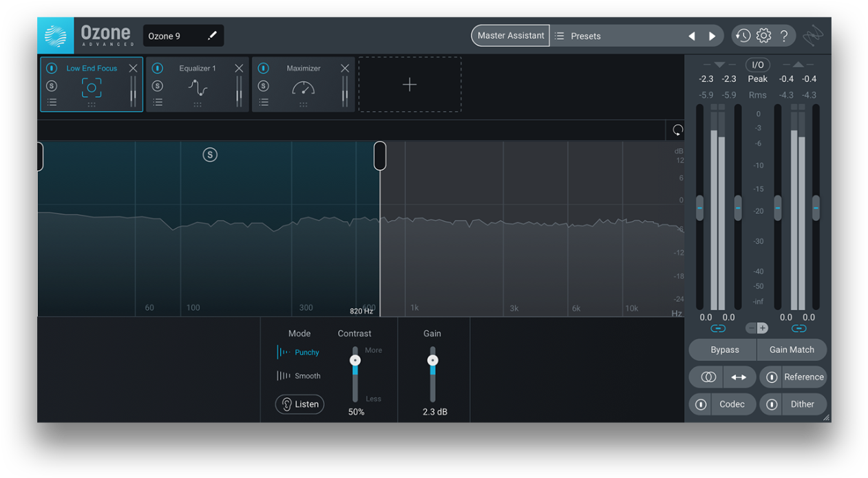Image resolution: width=868 pixels, height=478 pixels.
Task: Open the Equalizer 1 module preset list
Action: coord(158,102)
